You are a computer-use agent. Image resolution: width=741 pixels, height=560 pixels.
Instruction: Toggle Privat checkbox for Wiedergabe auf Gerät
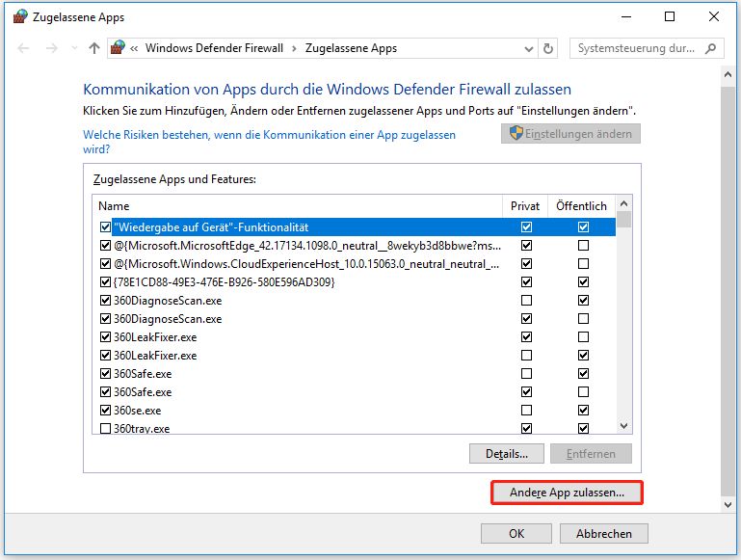(526, 227)
